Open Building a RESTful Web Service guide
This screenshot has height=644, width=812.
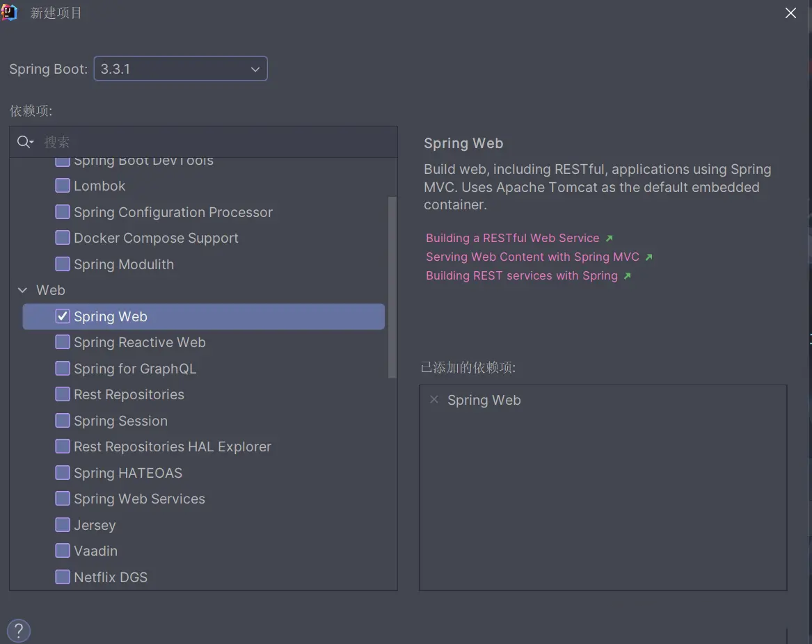pos(512,238)
